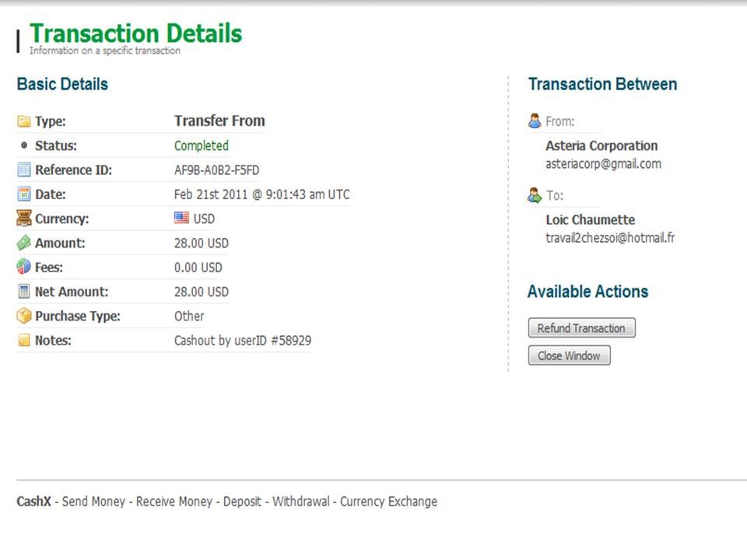Viewport: 747px width, 560px height.
Task: Click the CashX footer link
Action: point(33,502)
